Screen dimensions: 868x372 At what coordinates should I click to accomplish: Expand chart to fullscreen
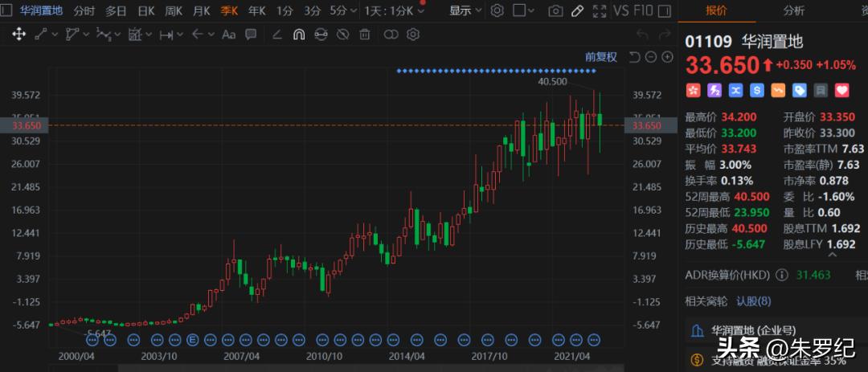click(x=599, y=10)
